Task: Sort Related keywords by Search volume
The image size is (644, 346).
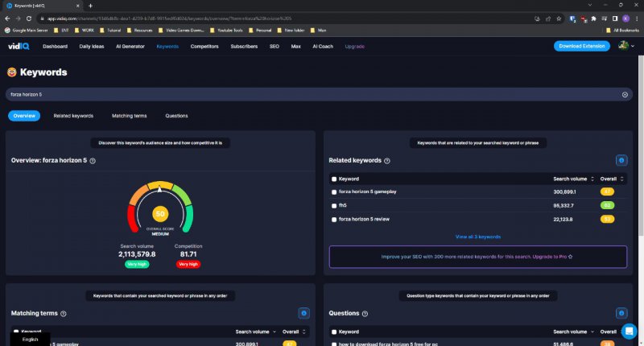Action: tap(573, 179)
